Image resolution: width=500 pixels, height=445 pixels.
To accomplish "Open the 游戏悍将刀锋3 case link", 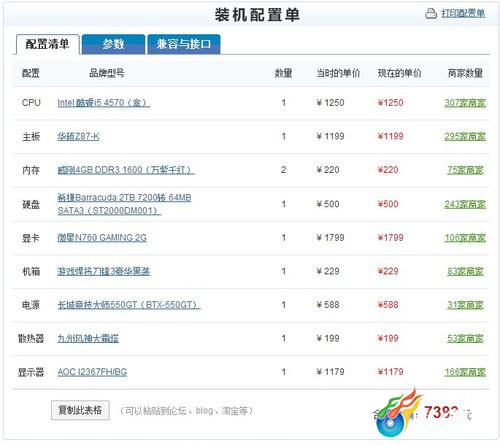I will (104, 271).
